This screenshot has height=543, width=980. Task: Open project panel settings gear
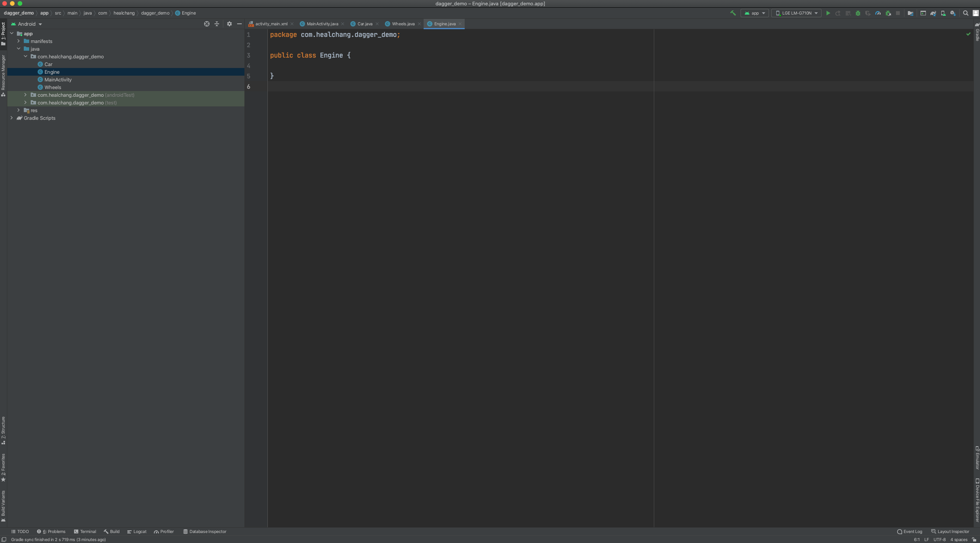[229, 24]
